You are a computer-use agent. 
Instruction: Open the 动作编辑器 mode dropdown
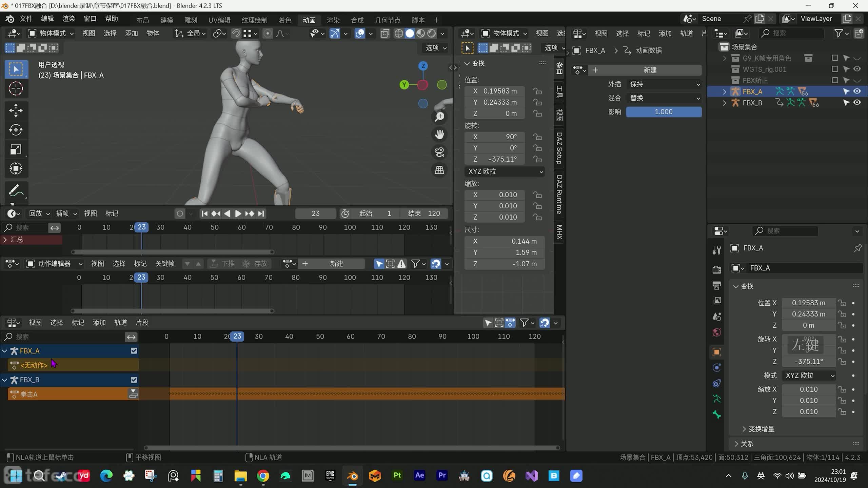coord(54,264)
